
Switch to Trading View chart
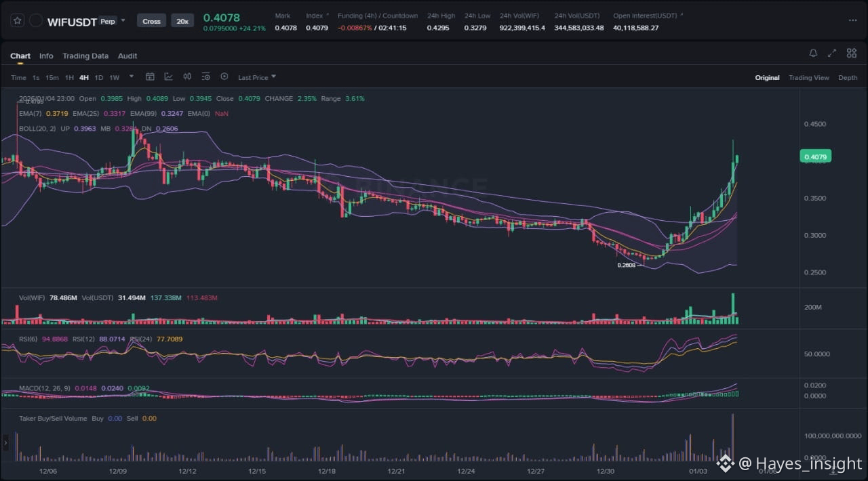tap(808, 77)
